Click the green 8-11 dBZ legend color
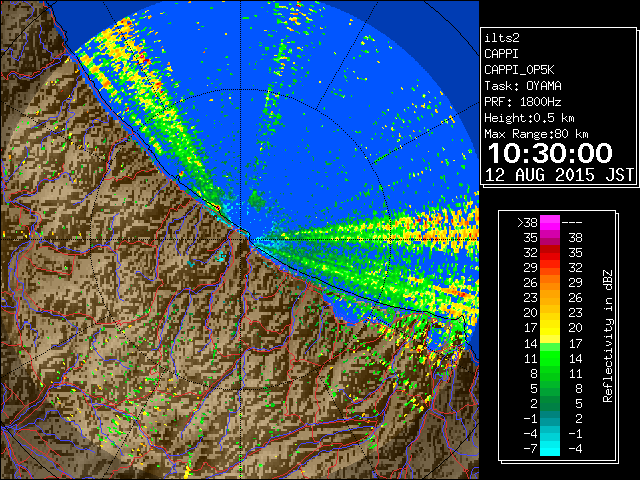The image size is (640, 480). (x=550, y=373)
